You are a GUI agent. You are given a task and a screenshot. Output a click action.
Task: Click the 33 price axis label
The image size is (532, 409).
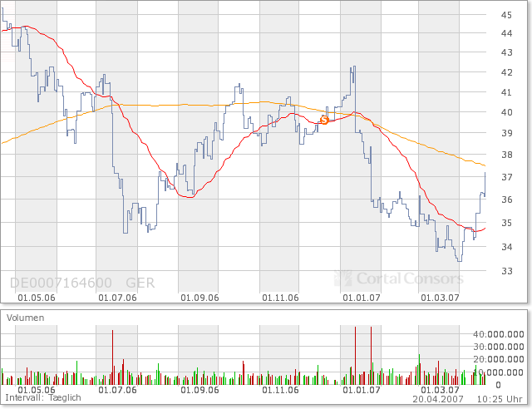(505, 270)
